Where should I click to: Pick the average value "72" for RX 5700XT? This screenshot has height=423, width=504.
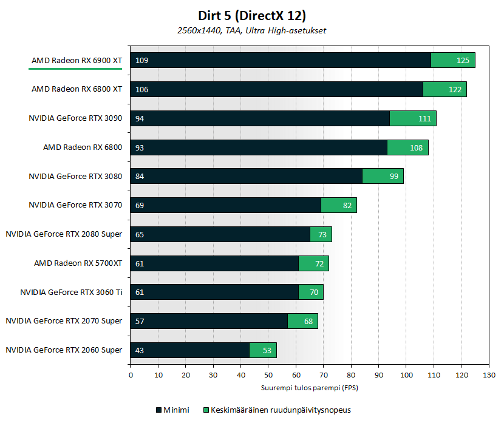pos(319,264)
